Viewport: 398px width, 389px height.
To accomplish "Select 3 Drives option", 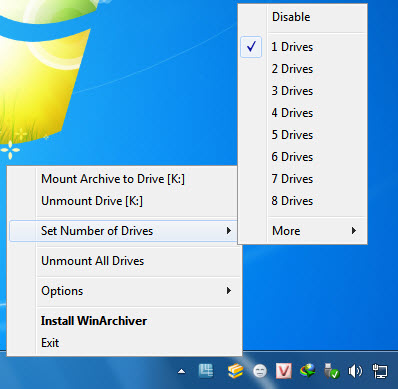I will [x=303, y=91].
